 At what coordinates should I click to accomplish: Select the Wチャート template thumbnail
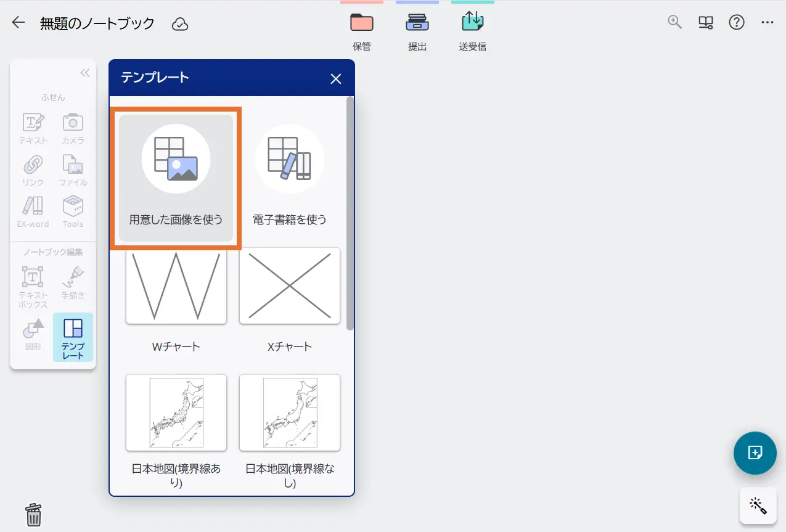point(176,286)
